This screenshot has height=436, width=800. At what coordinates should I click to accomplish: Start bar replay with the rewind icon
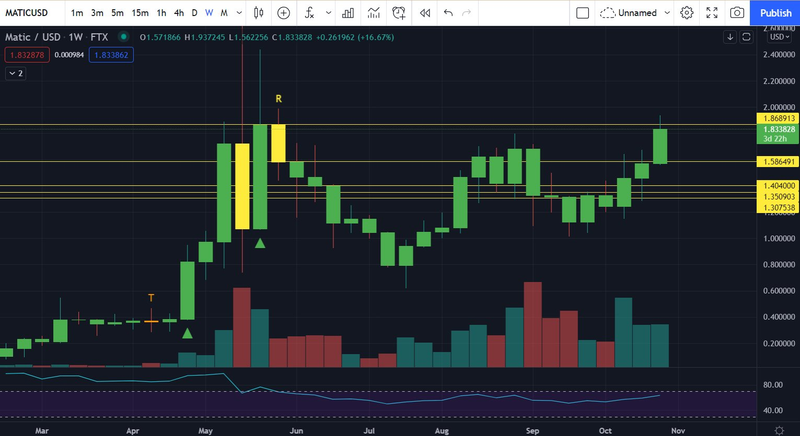point(424,13)
